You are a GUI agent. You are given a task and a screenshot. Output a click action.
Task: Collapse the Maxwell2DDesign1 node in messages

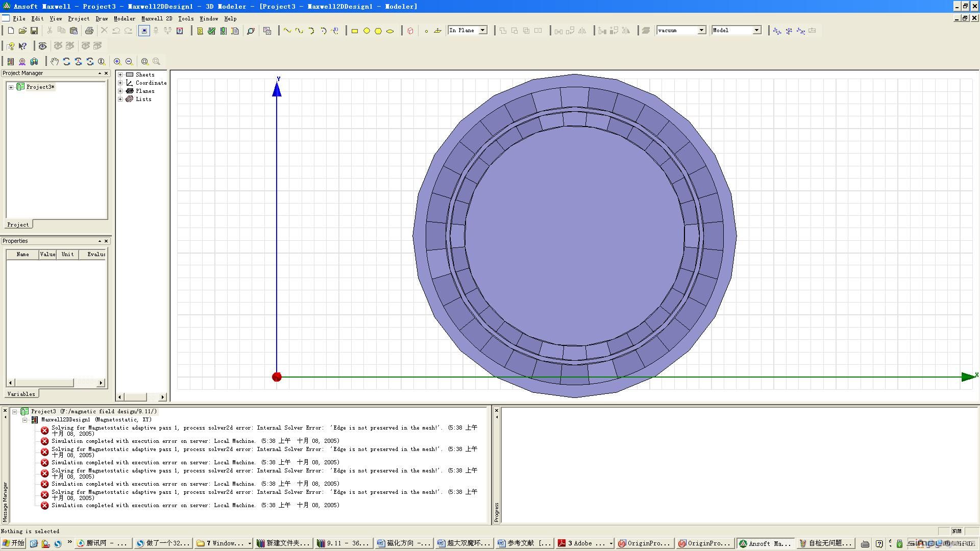pos(24,420)
